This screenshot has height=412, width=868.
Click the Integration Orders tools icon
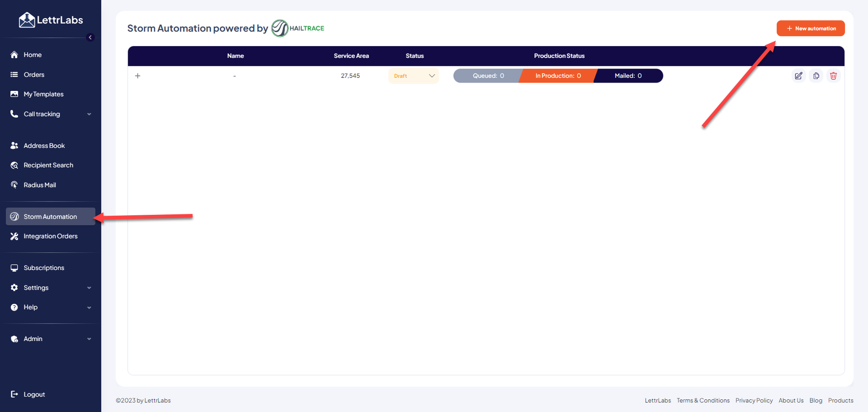[14, 236]
